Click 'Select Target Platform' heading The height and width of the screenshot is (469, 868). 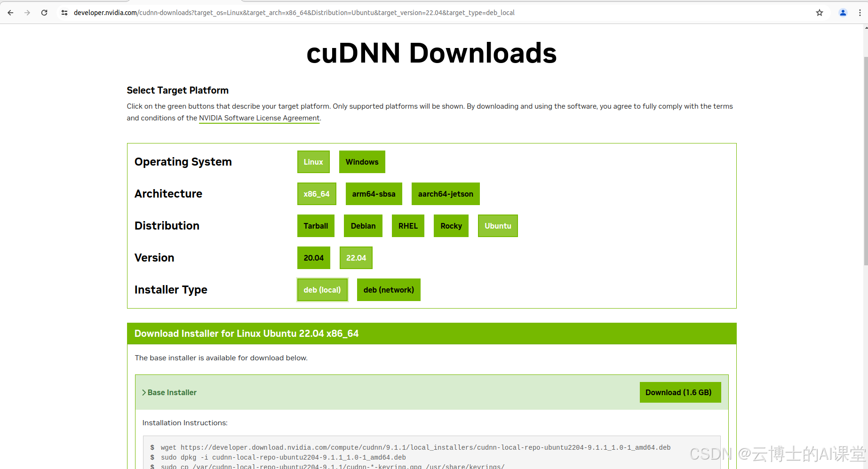[x=177, y=90]
